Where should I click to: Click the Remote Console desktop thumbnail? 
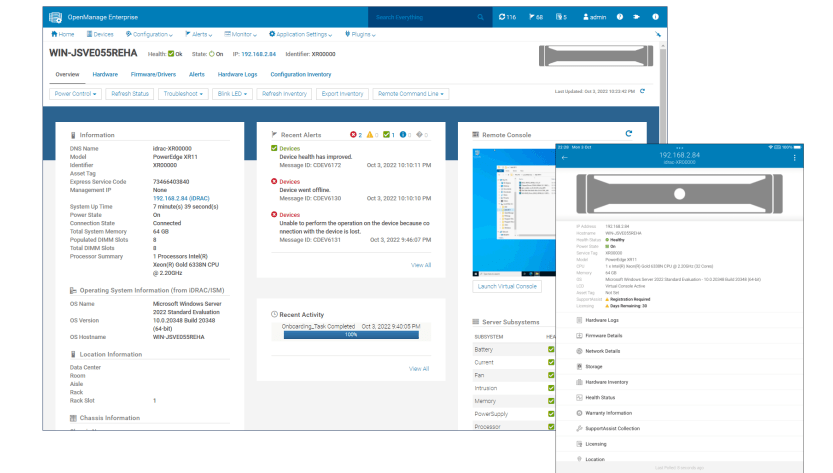[x=514, y=213]
